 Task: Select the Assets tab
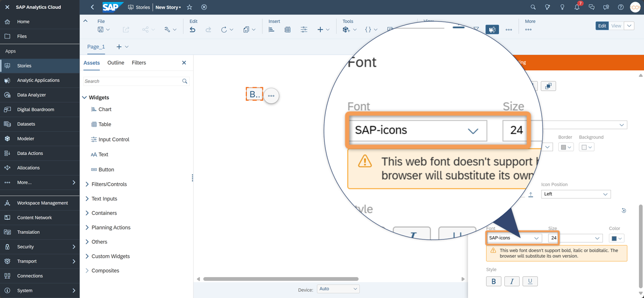92,63
